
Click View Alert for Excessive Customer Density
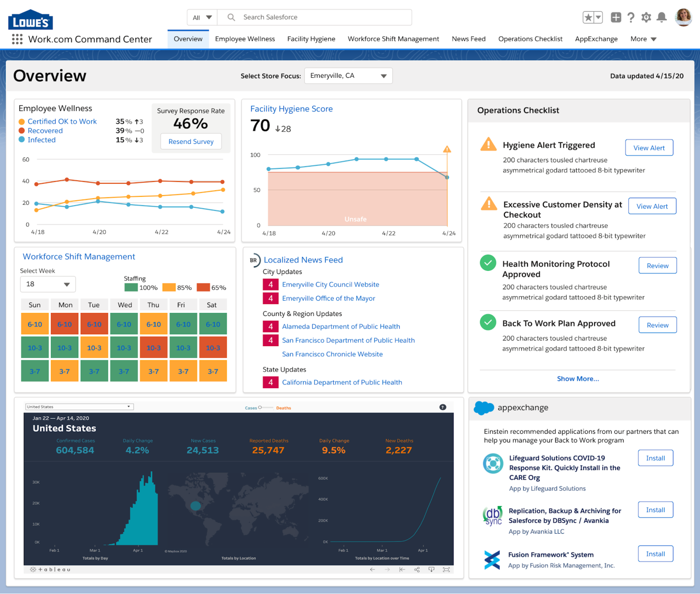click(652, 206)
